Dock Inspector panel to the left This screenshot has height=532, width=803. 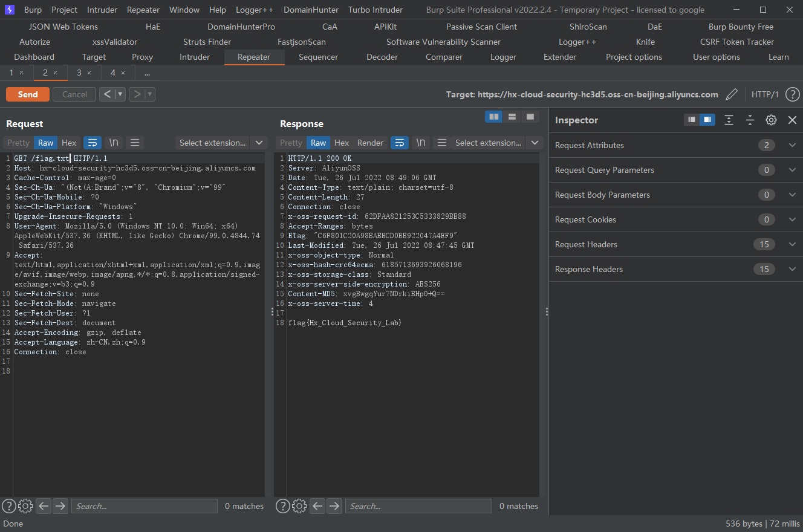pos(692,120)
